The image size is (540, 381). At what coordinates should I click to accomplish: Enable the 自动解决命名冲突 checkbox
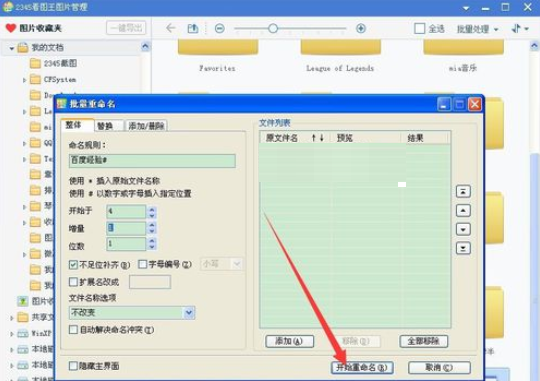(x=73, y=330)
